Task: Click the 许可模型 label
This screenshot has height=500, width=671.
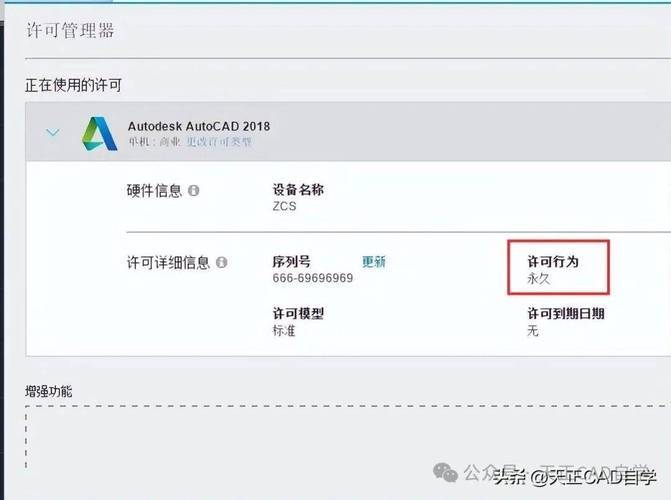Action: pos(298,313)
